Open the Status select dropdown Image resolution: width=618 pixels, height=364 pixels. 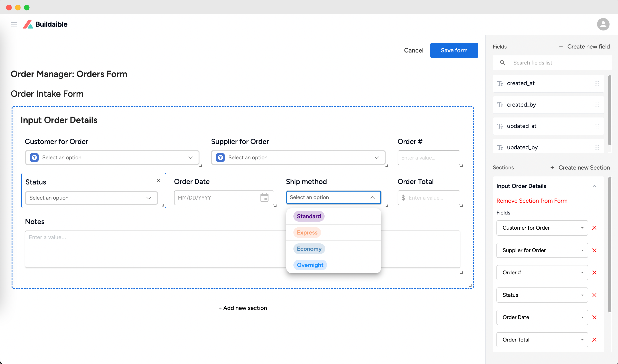pos(91,198)
